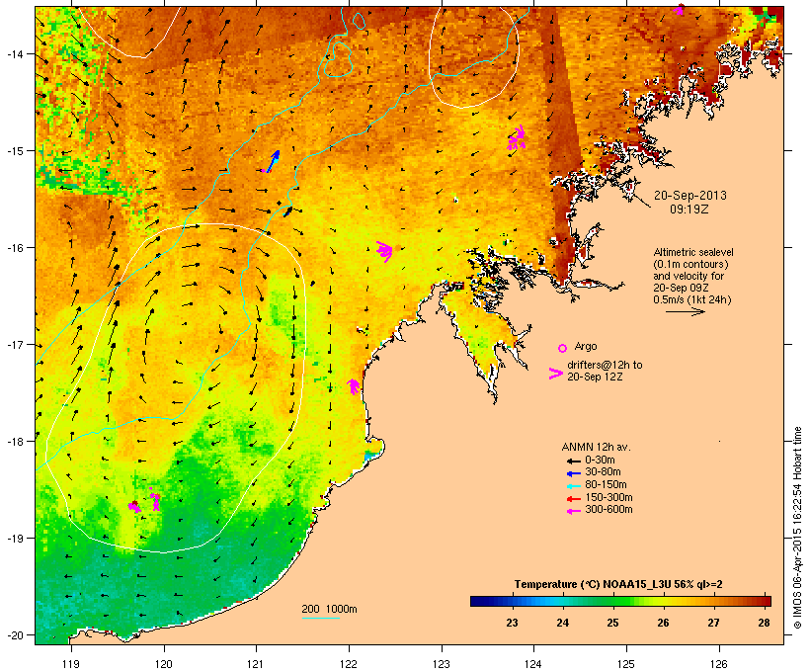Click the 200 1000m bathymetry label
This screenshot has width=810, height=672.
[x=329, y=609]
